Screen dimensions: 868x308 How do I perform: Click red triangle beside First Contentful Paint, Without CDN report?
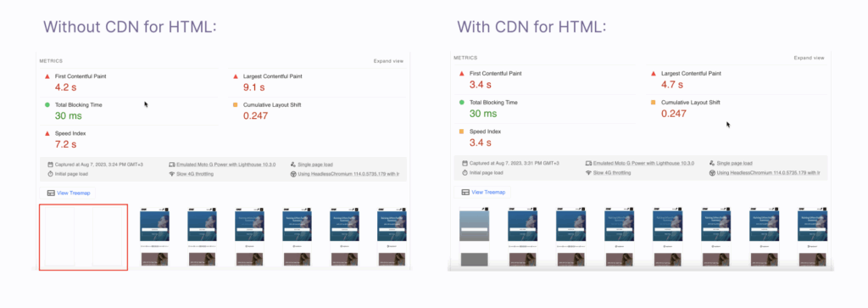[x=47, y=76]
